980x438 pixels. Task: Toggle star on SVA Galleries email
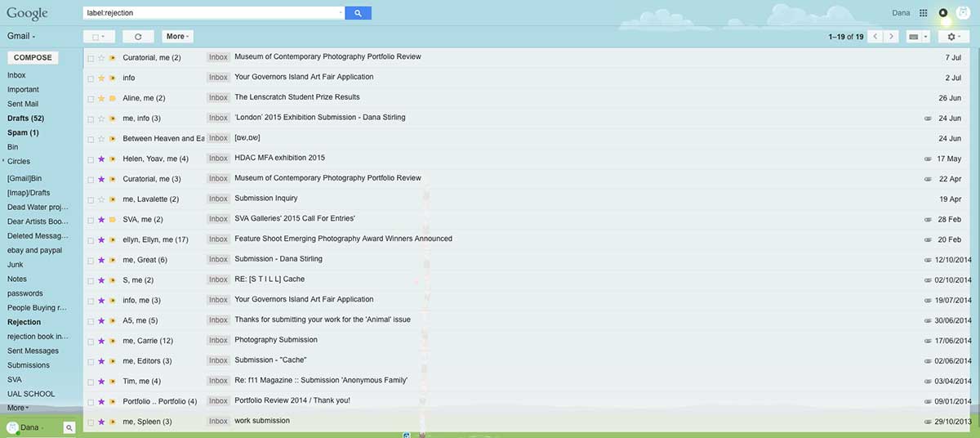[101, 220]
